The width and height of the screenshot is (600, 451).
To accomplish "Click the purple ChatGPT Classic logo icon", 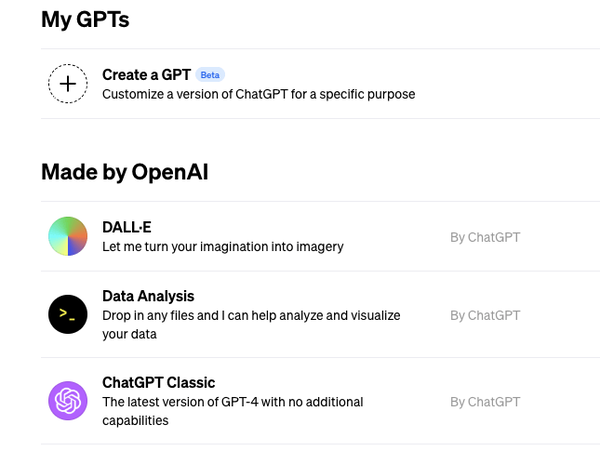I will tap(68, 401).
